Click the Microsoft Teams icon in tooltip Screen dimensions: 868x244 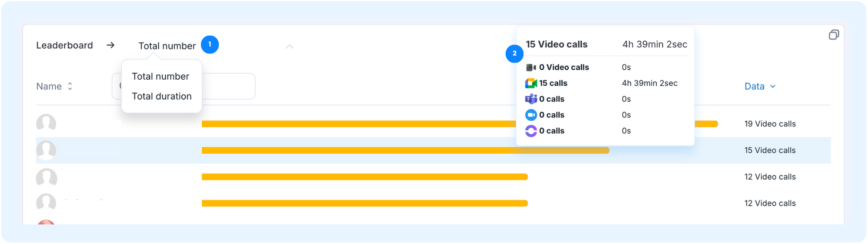[531, 99]
